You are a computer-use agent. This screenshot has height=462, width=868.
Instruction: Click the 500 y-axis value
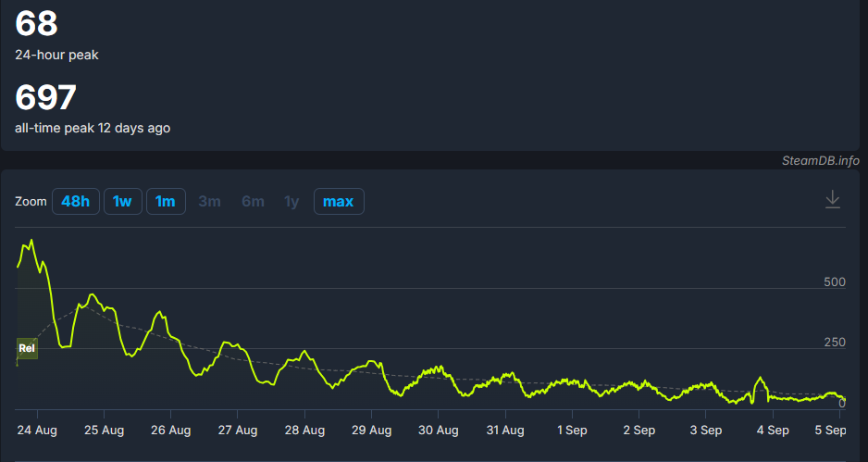pos(835,282)
